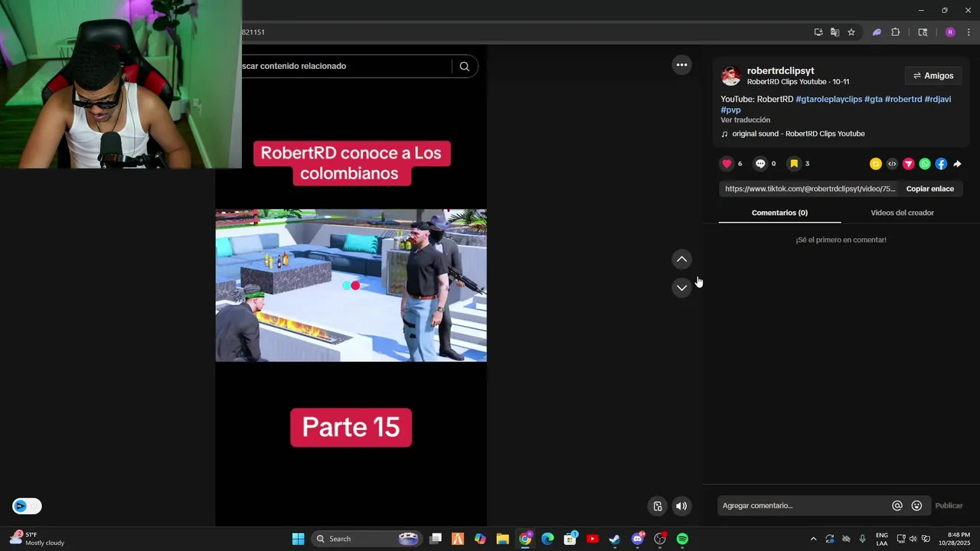Open the #gta hashtag
The height and width of the screenshot is (551, 980).
pyautogui.click(x=873, y=99)
